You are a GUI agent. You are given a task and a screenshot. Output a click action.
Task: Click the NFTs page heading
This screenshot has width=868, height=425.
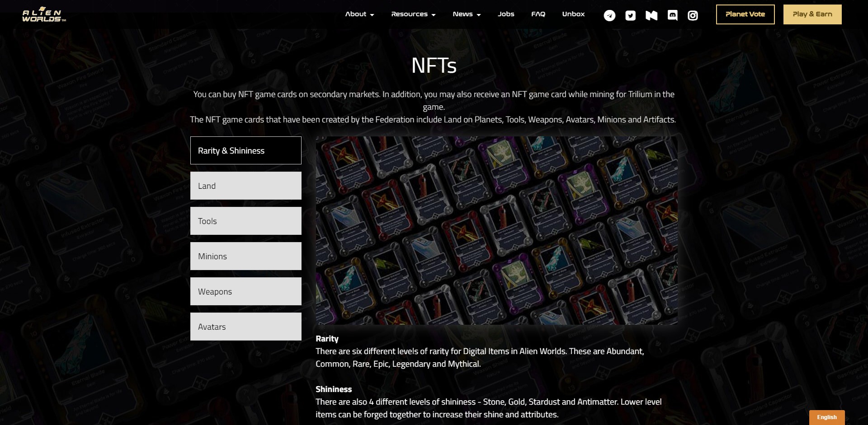tap(434, 65)
